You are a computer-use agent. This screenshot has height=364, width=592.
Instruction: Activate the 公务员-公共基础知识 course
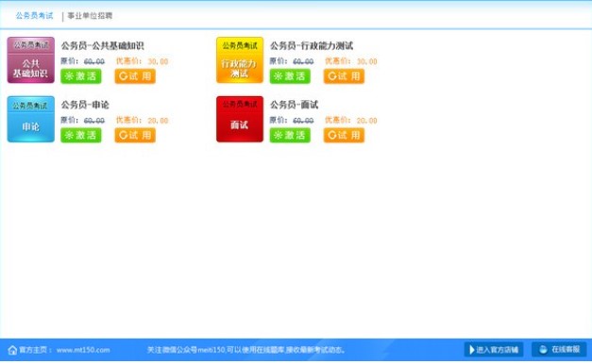coord(81,76)
